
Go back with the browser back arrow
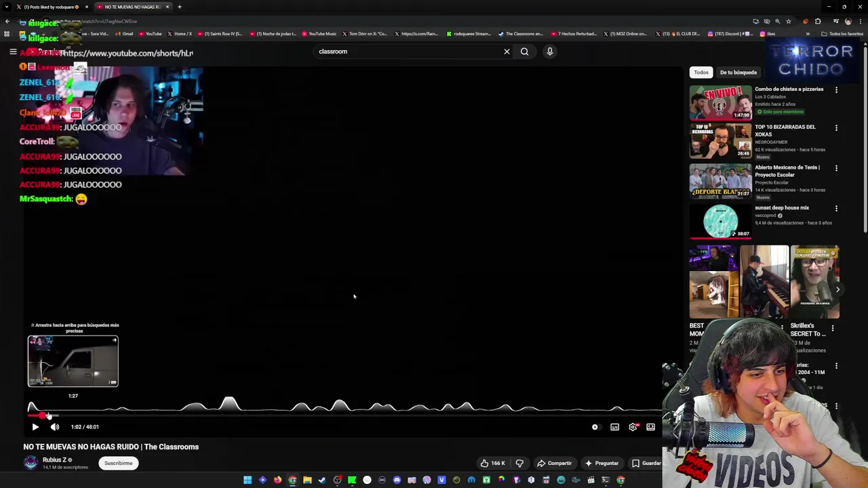click(7, 21)
